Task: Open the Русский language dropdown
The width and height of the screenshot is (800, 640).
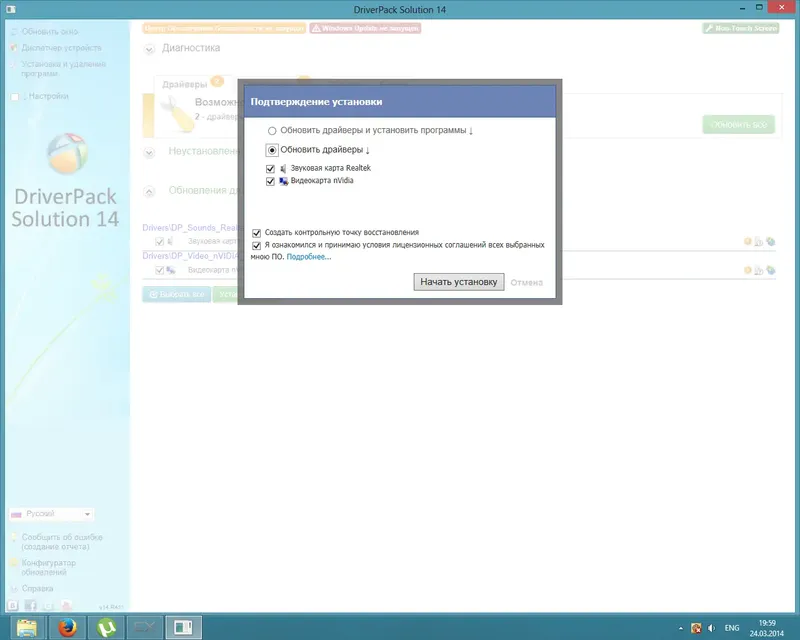Action: [51, 514]
